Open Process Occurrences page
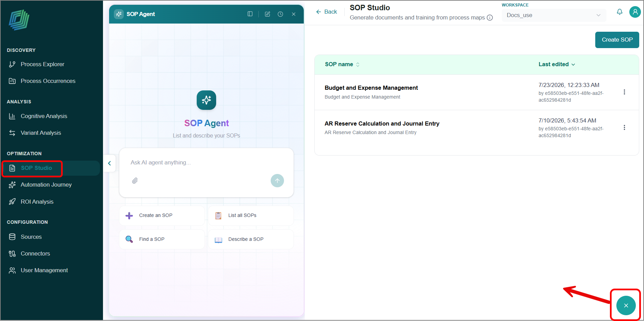Screen dimensions: 644x321 tap(48, 81)
